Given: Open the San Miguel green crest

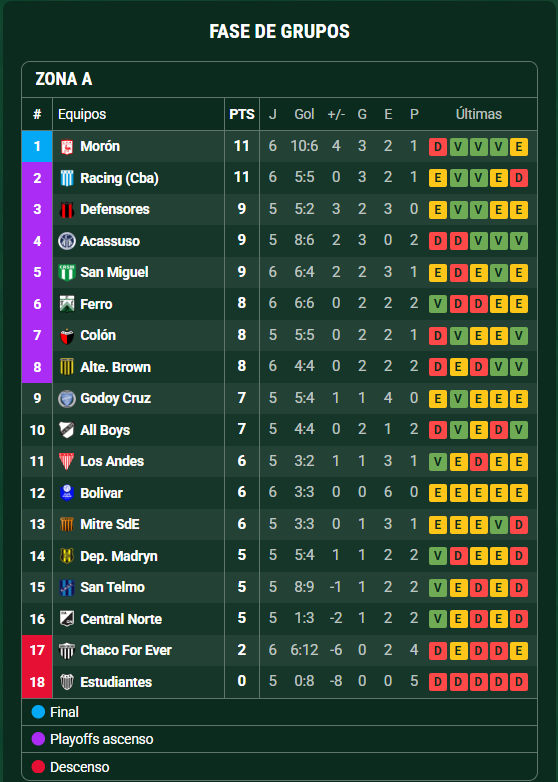Looking at the screenshot, I should click(67, 272).
